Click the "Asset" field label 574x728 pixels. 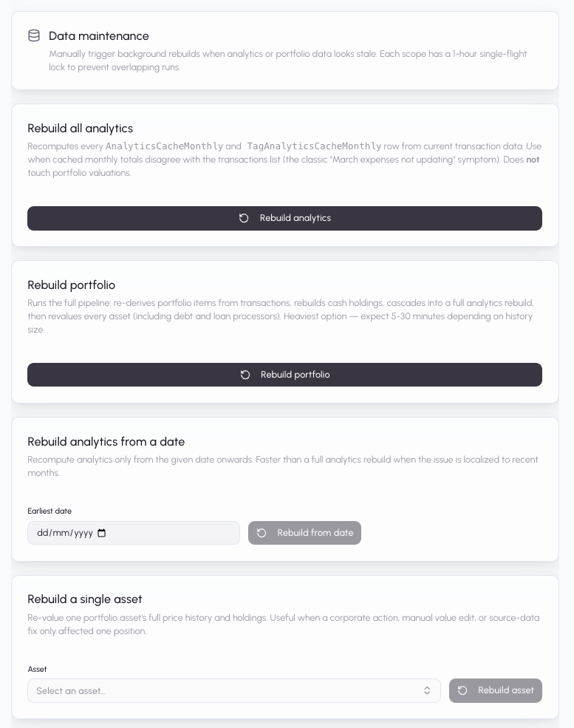click(37, 669)
